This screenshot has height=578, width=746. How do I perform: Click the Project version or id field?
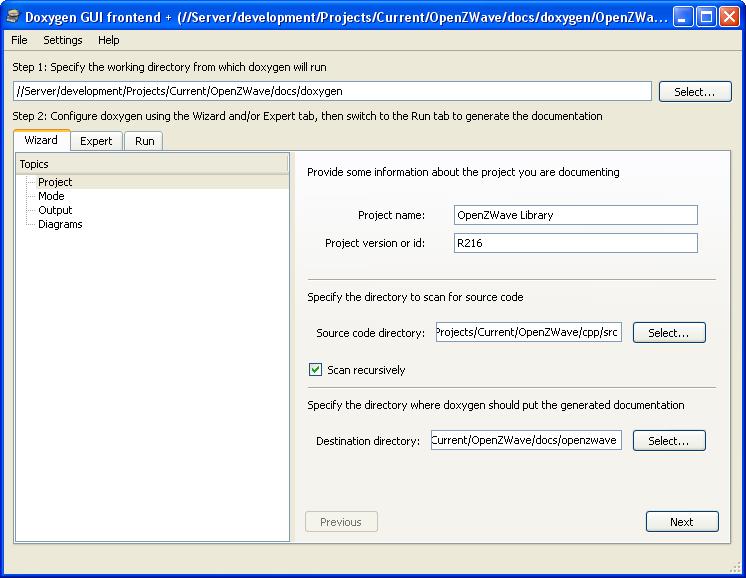[575, 243]
